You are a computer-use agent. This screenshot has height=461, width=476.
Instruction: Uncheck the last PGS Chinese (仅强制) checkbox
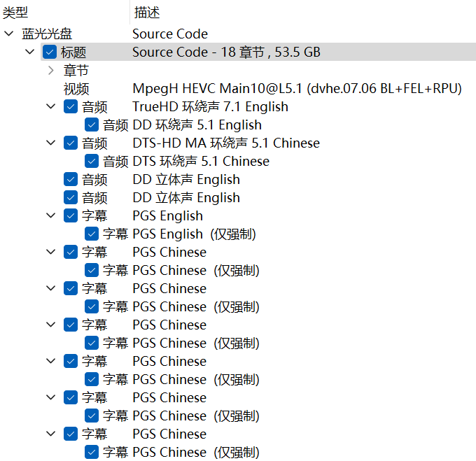92,452
